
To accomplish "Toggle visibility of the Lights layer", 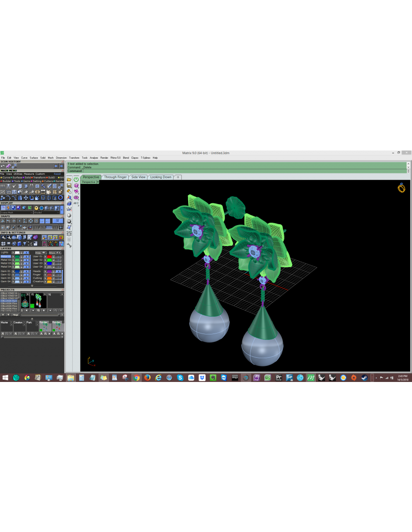I will (x=26, y=253).
